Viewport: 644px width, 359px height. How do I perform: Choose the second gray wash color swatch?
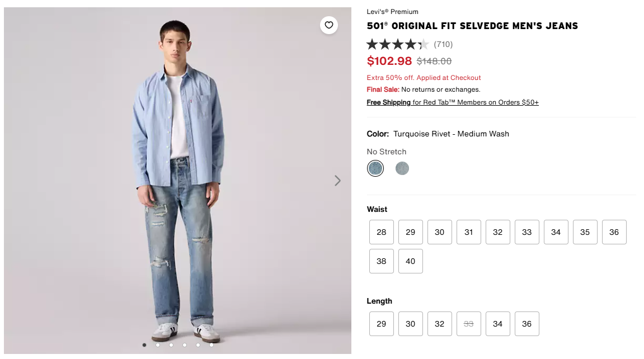(402, 168)
